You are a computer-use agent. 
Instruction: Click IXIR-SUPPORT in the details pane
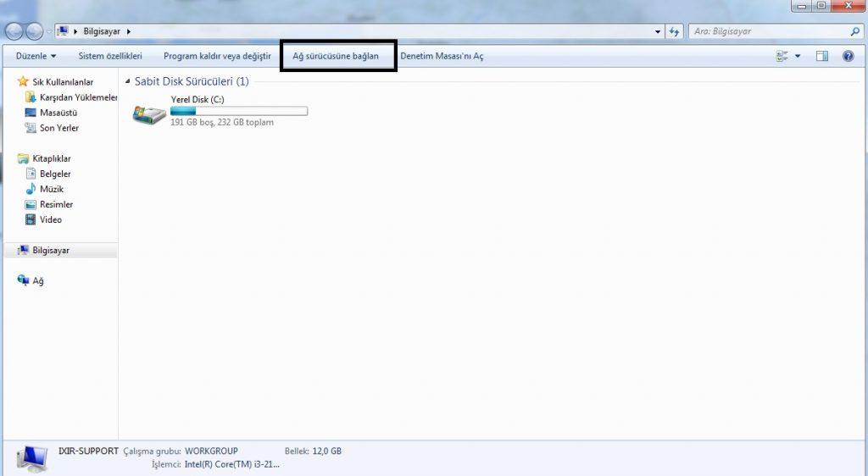click(x=88, y=451)
